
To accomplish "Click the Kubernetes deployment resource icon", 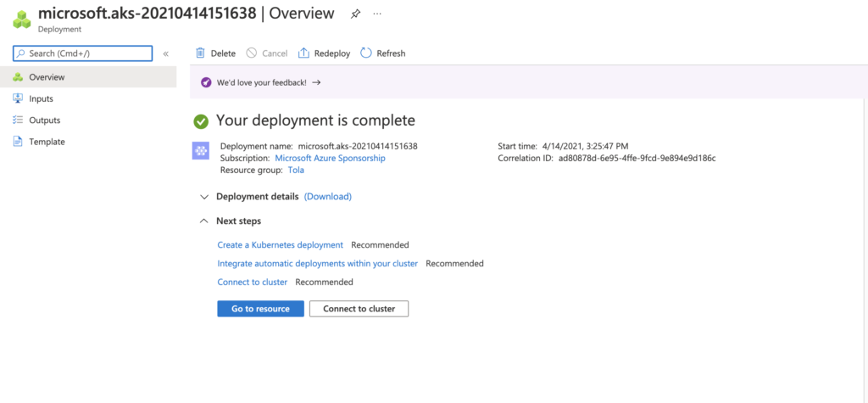I will (x=200, y=151).
